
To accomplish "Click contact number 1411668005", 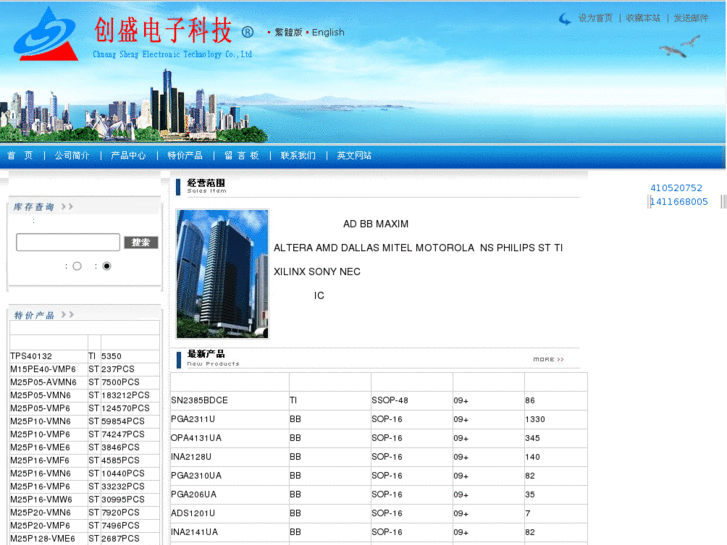I will point(679,201).
